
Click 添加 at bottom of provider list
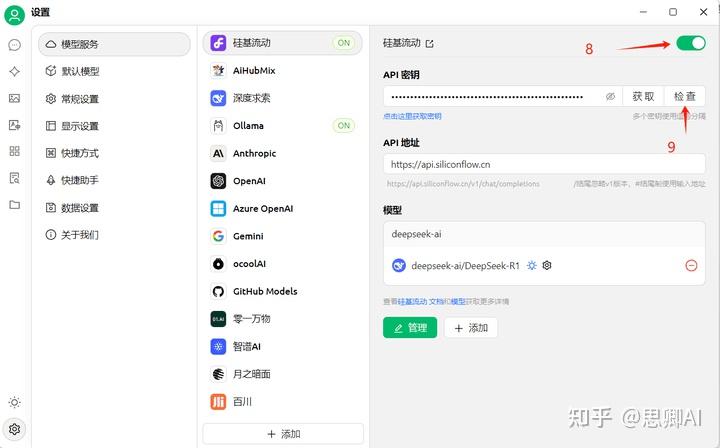click(283, 434)
